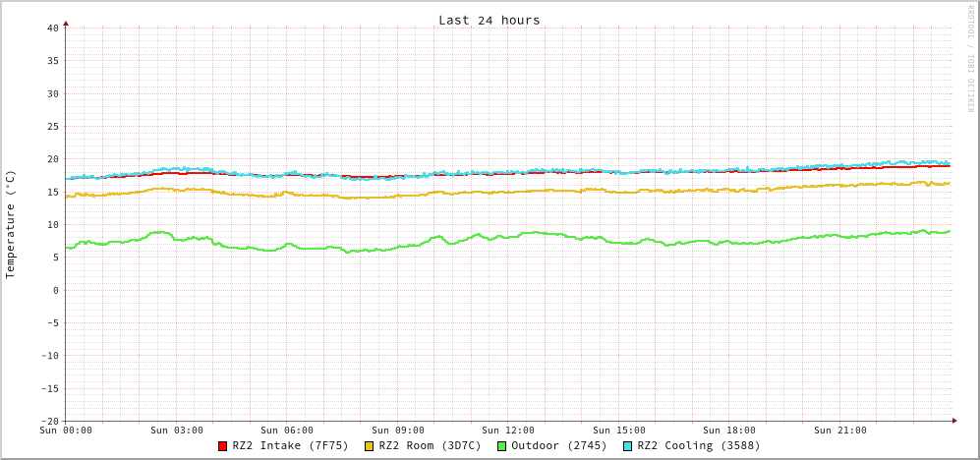Select the "RZ2 Cooling (3588)" legend label
Screen dimensions: 980x460
click(698, 445)
